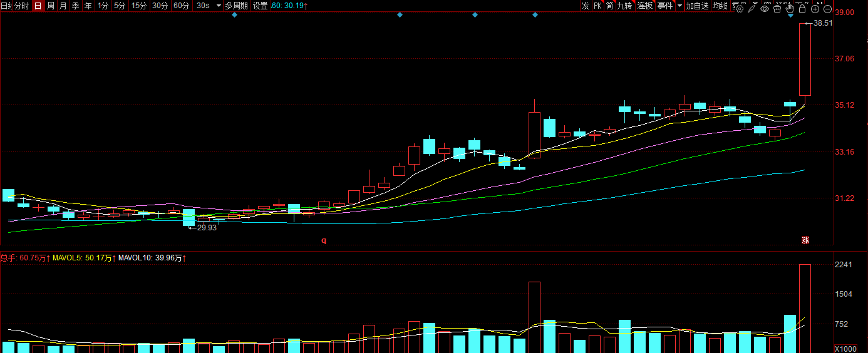Zoom in with the plus icon
Image resolution: width=868 pixels, height=353 pixels.
point(815,9)
